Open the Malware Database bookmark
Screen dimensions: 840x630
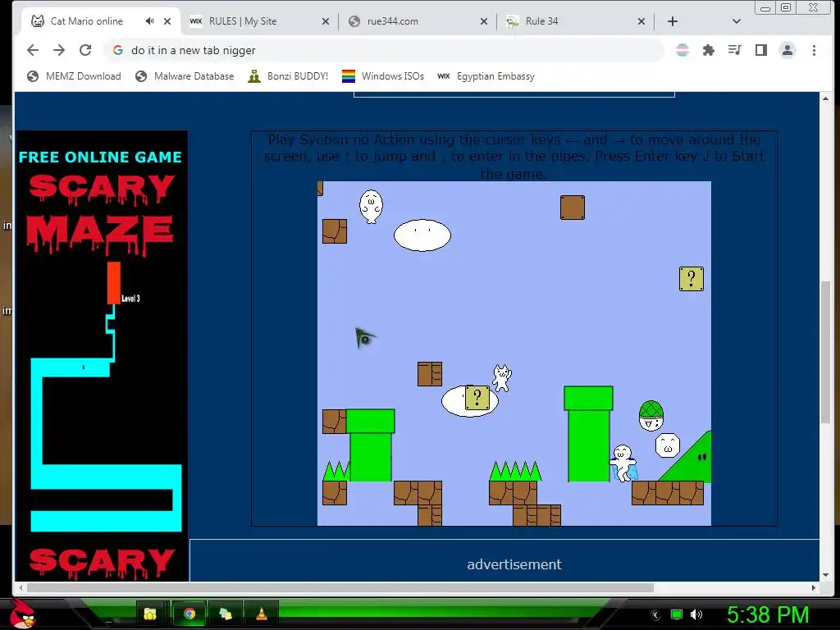pyautogui.click(x=185, y=76)
